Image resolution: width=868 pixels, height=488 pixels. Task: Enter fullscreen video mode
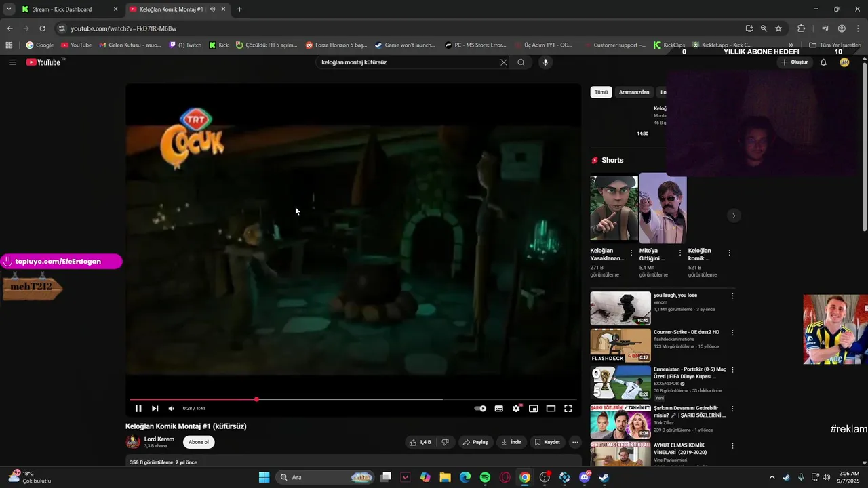(x=568, y=409)
